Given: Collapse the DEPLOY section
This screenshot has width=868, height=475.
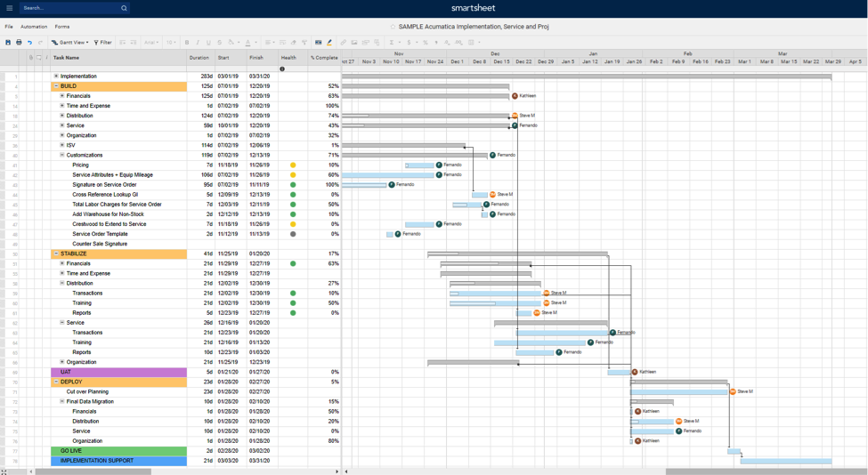Looking at the screenshot, I should coord(56,382).
